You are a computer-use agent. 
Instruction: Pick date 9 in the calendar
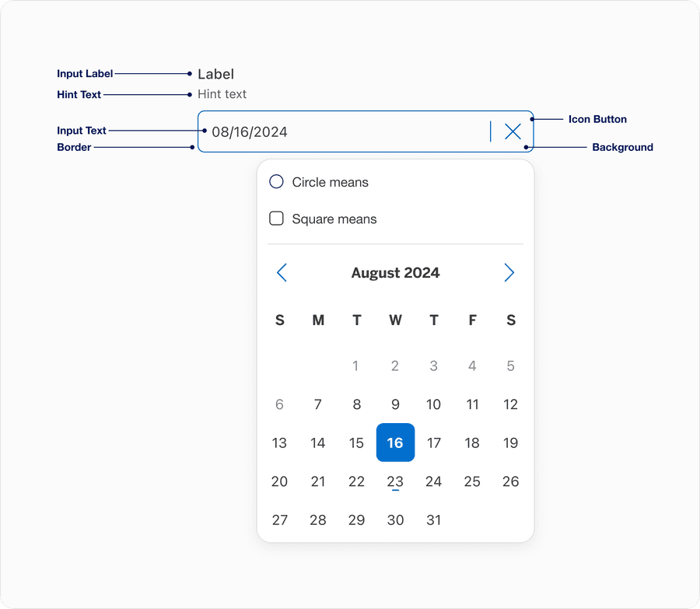click(x=395, y=404)
